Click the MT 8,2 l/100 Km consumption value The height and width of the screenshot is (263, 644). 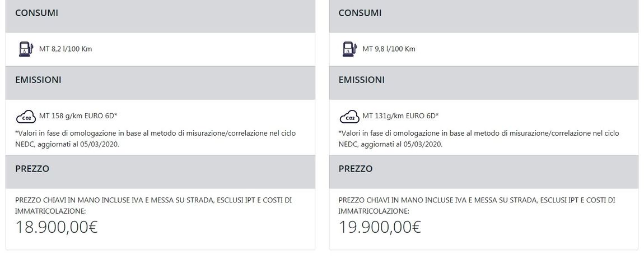(66, 49)
